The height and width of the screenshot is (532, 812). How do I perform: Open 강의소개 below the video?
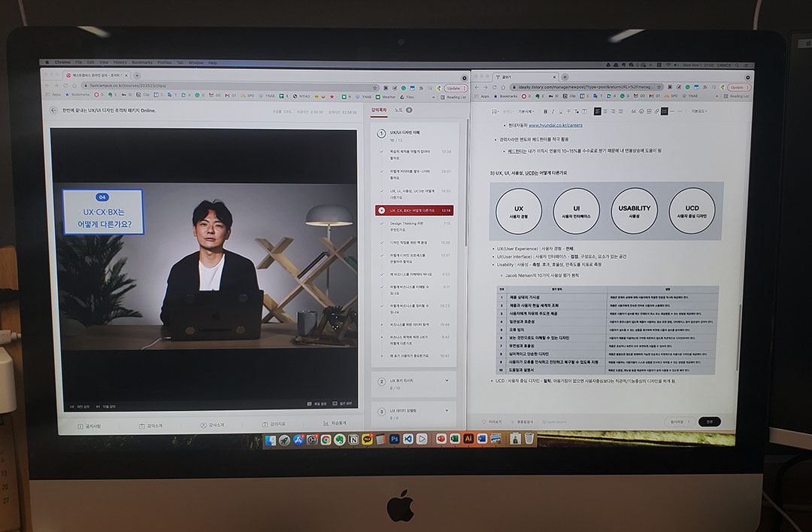(x=150, y=426)
